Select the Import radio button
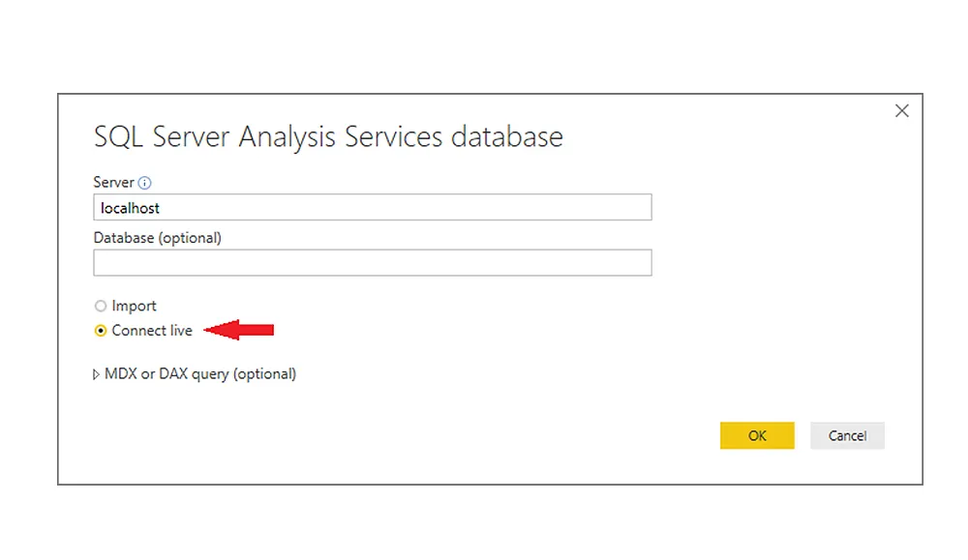Viewport: 968px width, 560px height. tap(101, 307)
